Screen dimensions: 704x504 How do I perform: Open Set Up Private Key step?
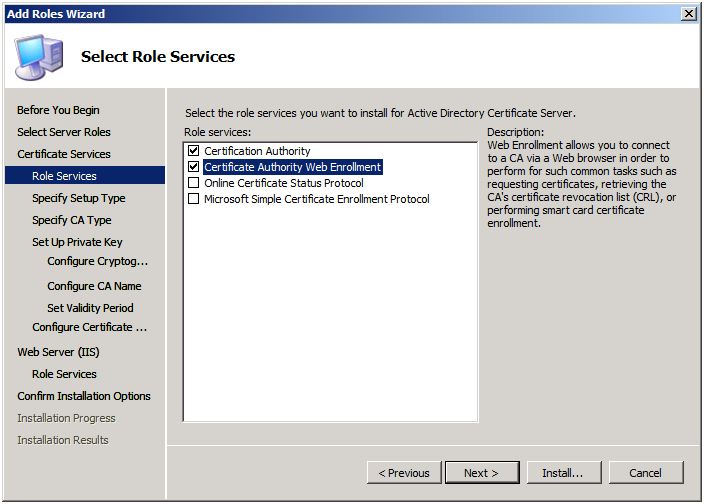[x=77, y=242]
